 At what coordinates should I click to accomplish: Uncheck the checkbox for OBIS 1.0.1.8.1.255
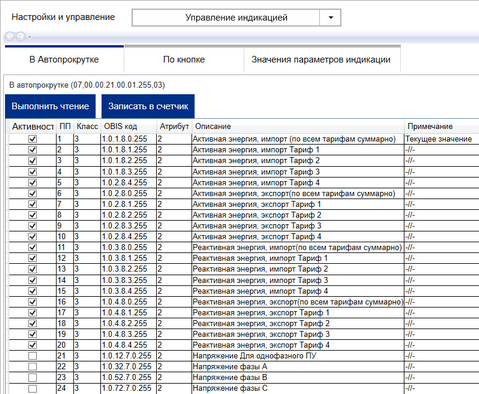pos(33,150)
